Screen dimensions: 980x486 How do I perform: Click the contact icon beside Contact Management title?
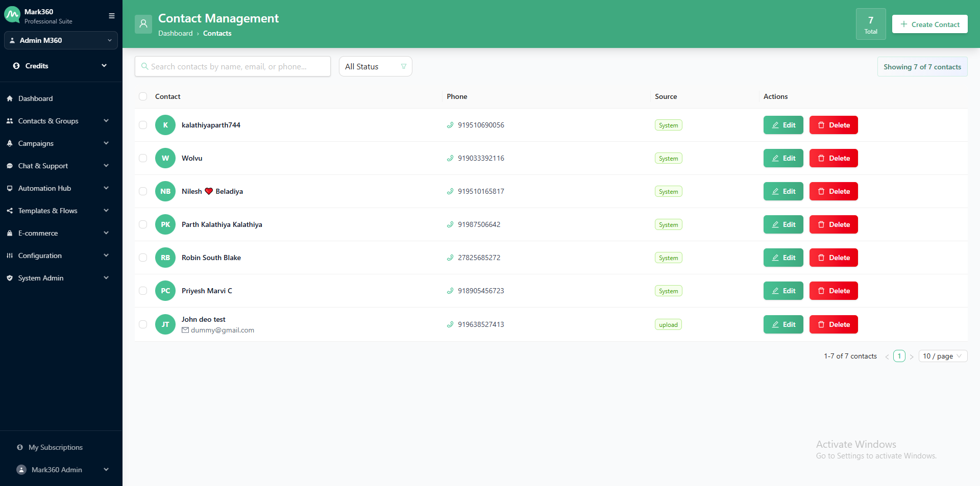click(143, 24)
